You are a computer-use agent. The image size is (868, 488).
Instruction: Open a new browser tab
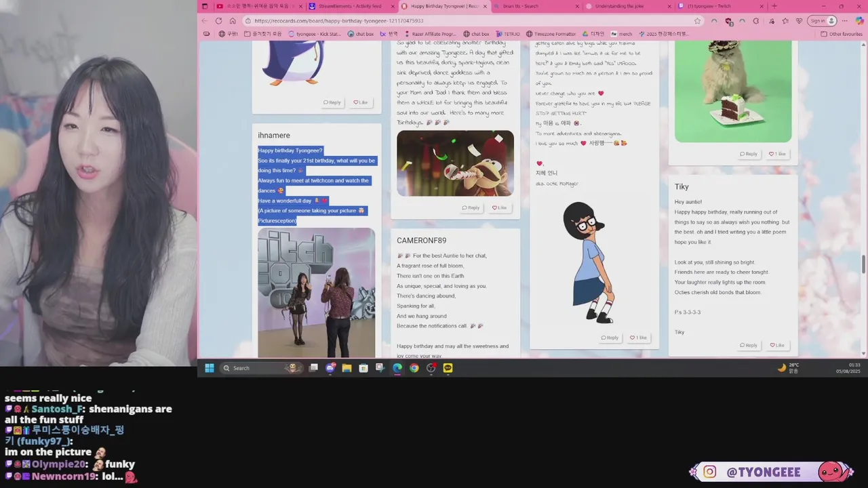774,6
